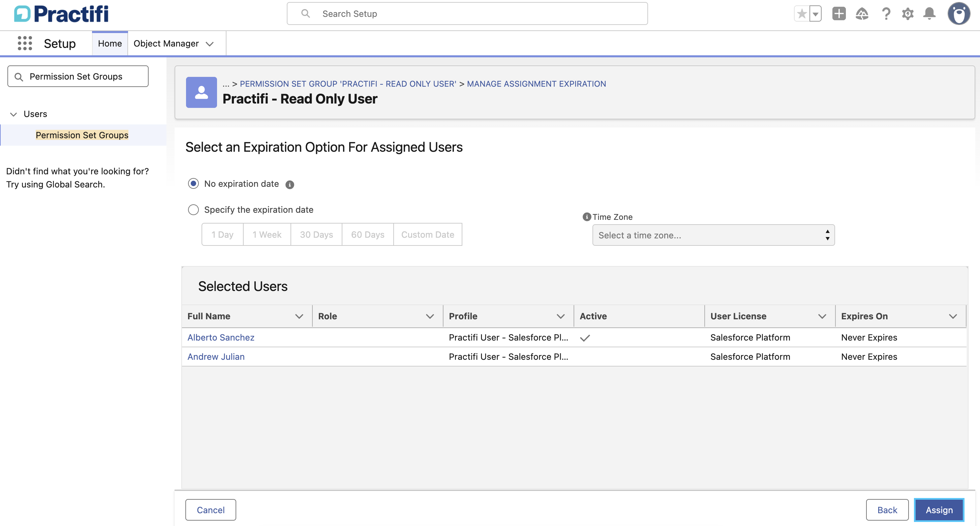Image resolution: width=980 pixels, height=526 pixels.
Task: Click the Back button
Action: coord(887,510)
